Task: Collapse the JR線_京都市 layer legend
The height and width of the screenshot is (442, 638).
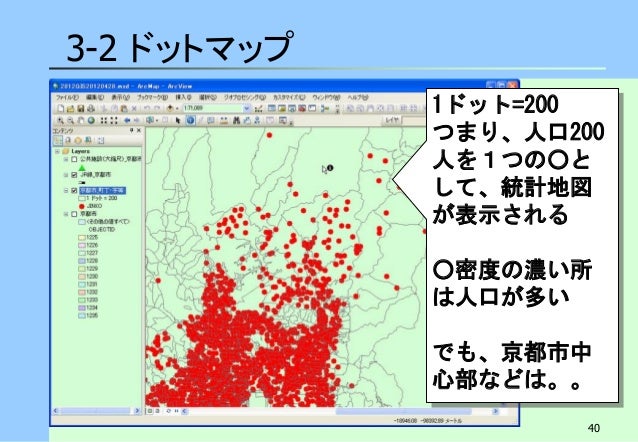Action: (x=66, y=175)
